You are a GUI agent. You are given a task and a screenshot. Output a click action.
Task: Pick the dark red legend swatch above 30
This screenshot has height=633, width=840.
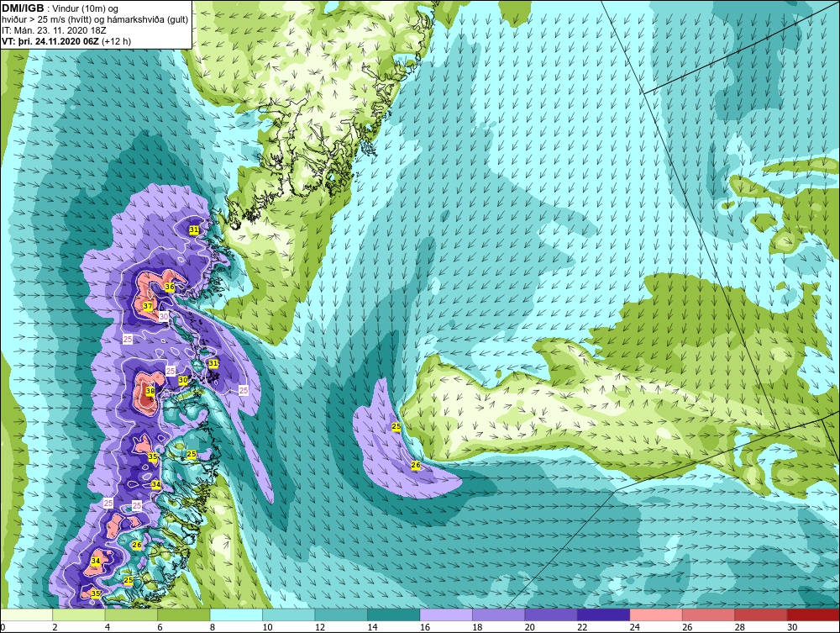814,615
